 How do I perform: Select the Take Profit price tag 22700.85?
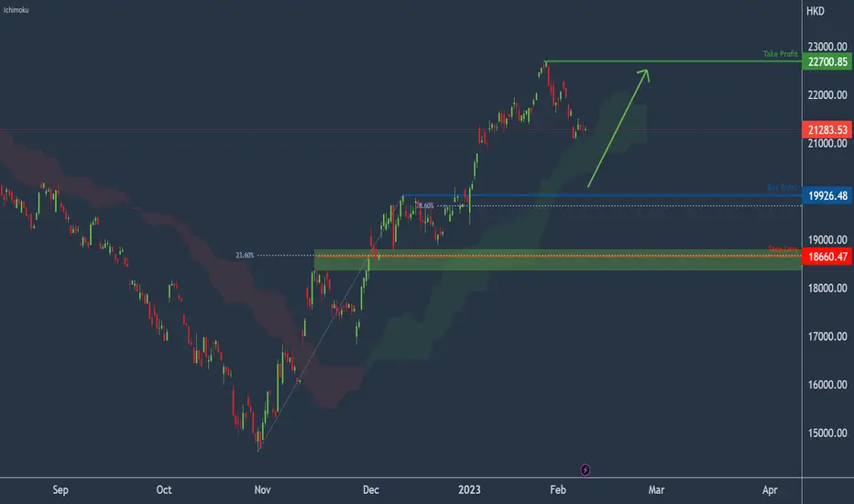(x=827, y=61)
